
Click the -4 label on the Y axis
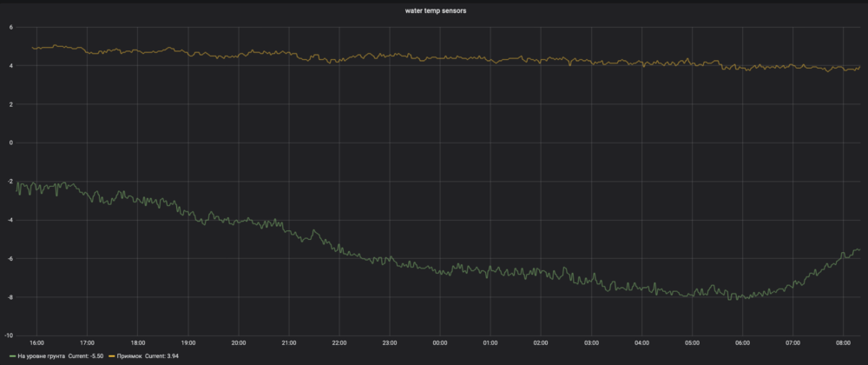tap(10, 221)
